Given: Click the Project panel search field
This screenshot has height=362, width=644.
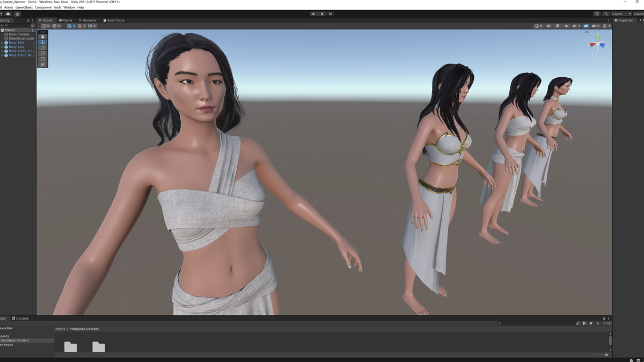Looking at the screenshot, I should [536, 323].
